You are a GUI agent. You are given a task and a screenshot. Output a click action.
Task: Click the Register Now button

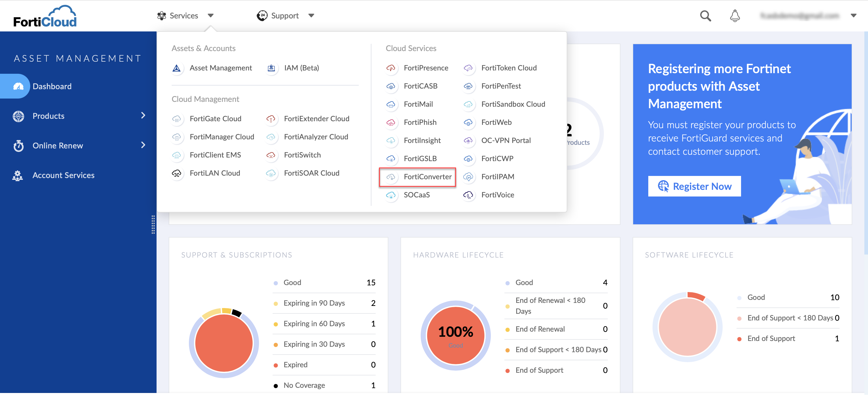[x=694, y=187]
